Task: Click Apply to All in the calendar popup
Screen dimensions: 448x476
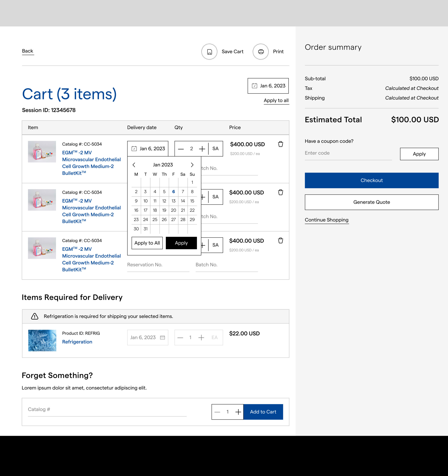Action: tap(147, 243)
